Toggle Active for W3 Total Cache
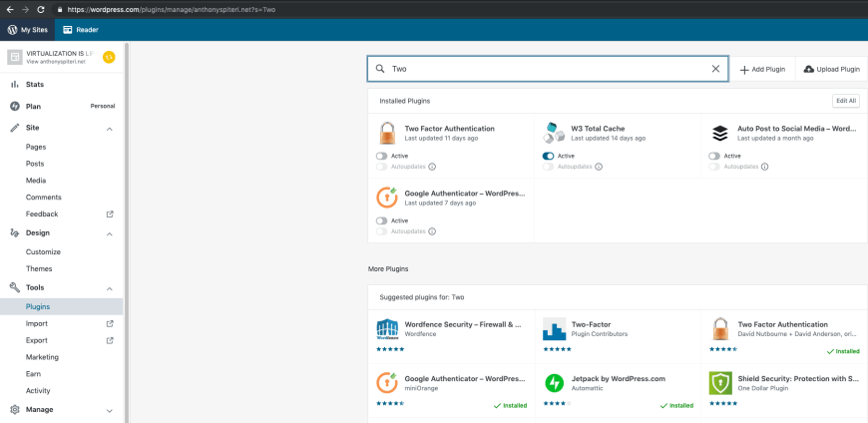The image size is (868, 423). click(548, 157)
